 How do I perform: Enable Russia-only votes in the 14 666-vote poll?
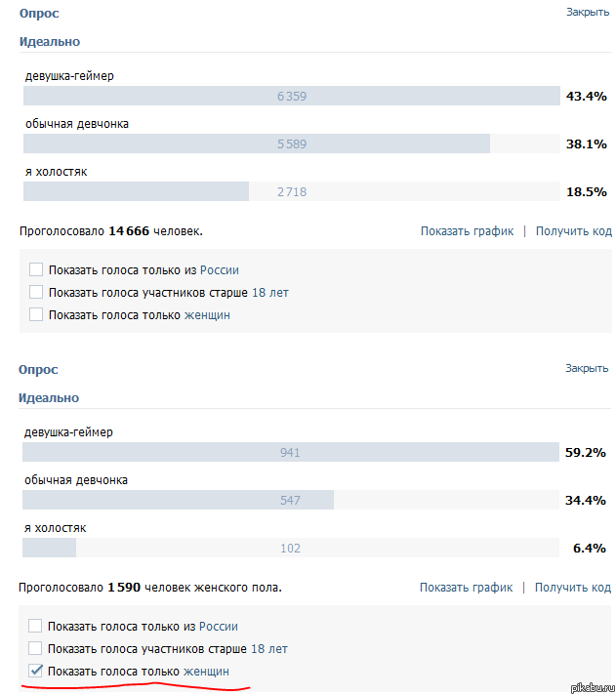[36, 270]
